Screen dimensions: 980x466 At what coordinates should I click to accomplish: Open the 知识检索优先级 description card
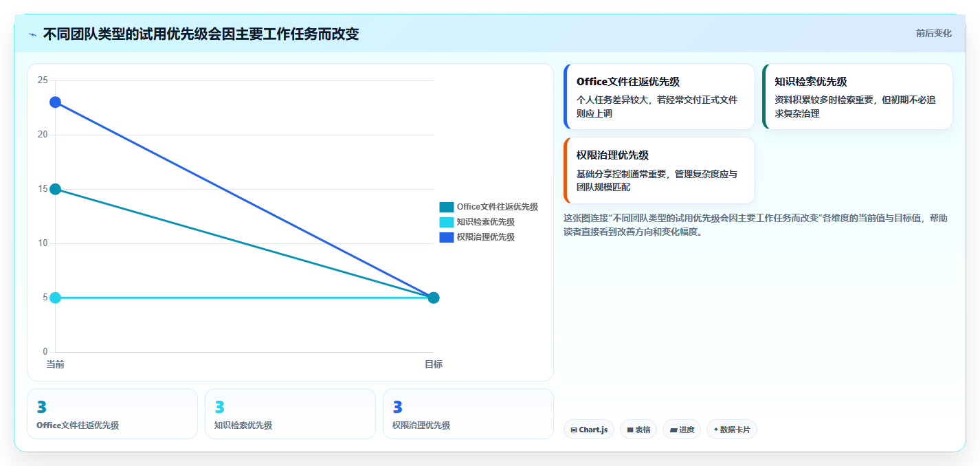857,96
